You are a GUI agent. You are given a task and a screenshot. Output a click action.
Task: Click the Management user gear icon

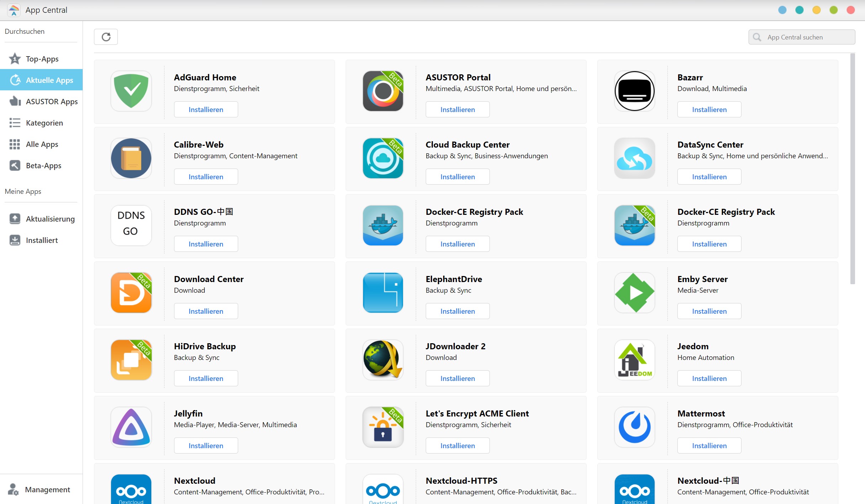click(x=13, y=489)
